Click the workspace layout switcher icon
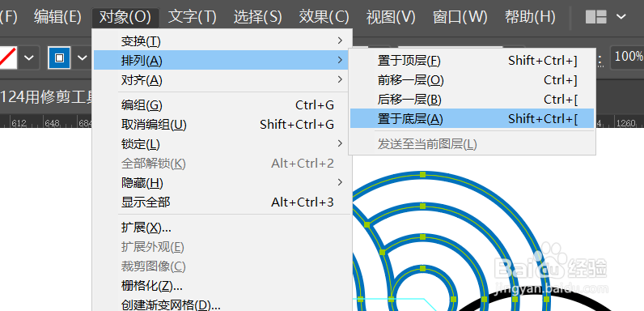 coord(596,17)
